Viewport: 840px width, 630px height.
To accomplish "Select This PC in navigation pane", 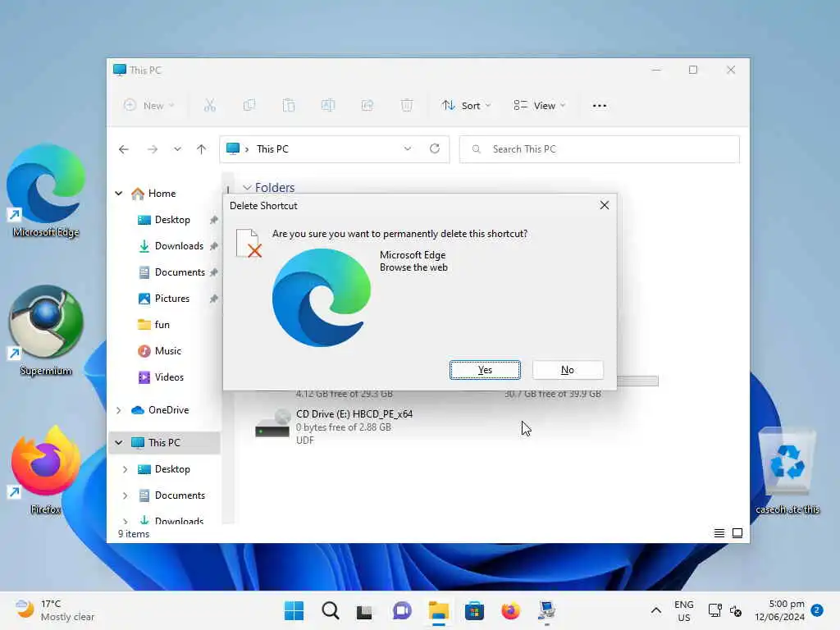I will pos(164,442).
